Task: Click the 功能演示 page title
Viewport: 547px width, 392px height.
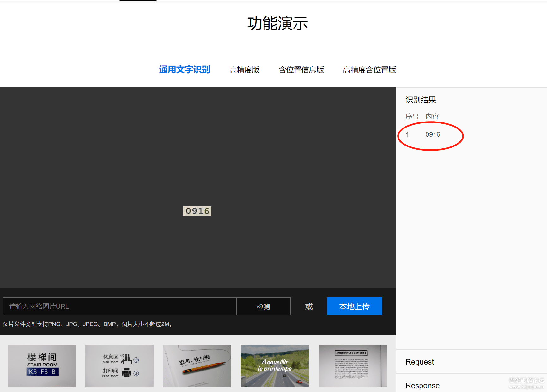Action: [x=277, y=23]
